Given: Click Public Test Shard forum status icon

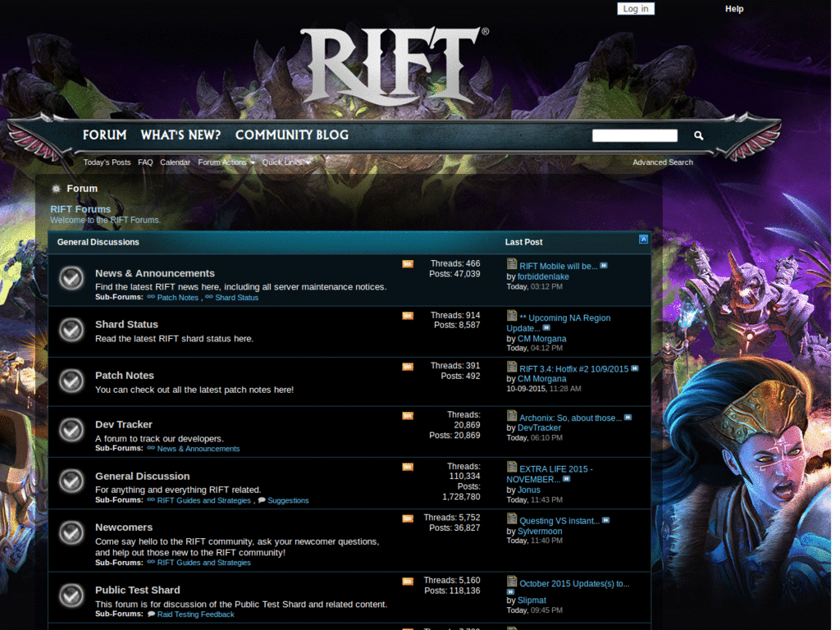Looking at the screenshot, I should [71, 596].
